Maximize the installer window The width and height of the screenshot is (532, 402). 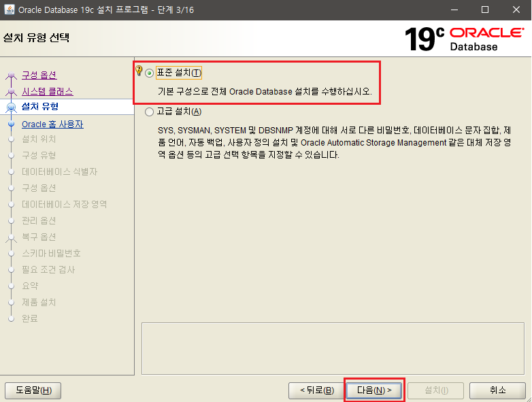tap(485, 10)
